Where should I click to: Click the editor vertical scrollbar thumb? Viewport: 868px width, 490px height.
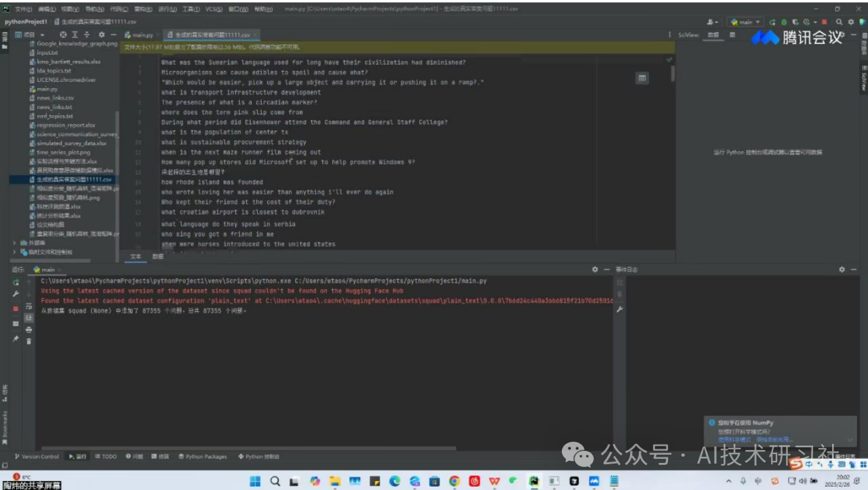click(x=673, y=73)
